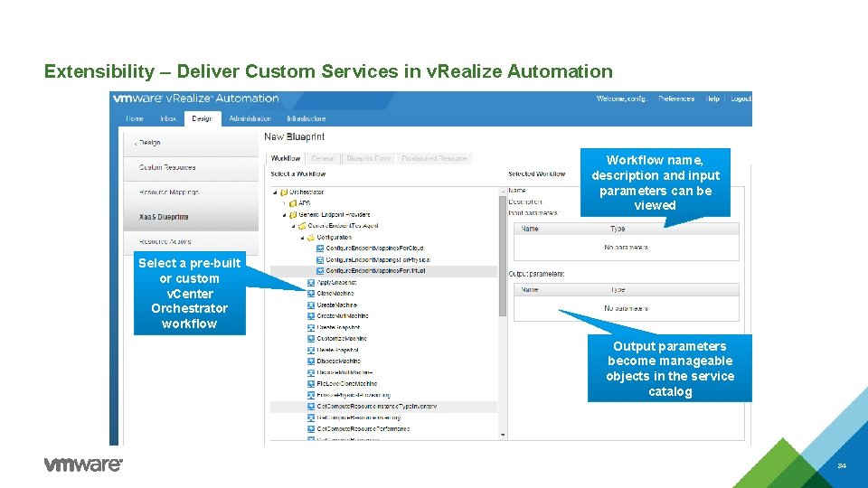Open the Inbox tab
The width and height of the screenshot is (868, 488).
click(168, 119)
